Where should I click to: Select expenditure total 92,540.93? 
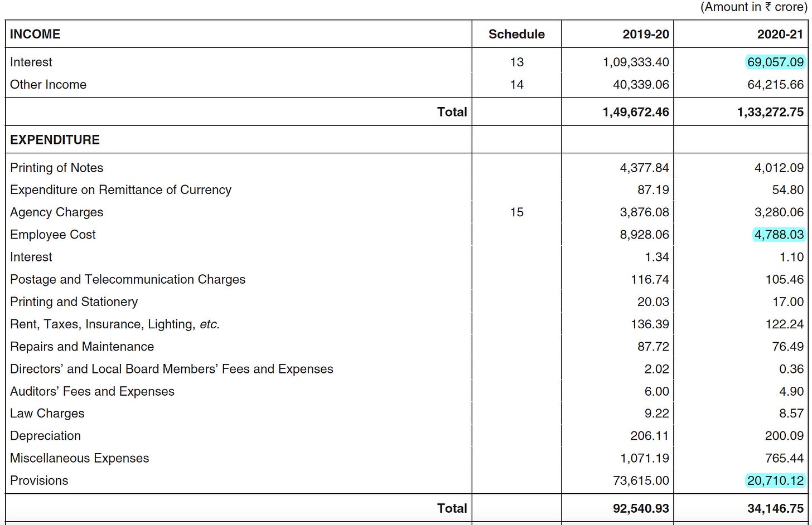641,508
